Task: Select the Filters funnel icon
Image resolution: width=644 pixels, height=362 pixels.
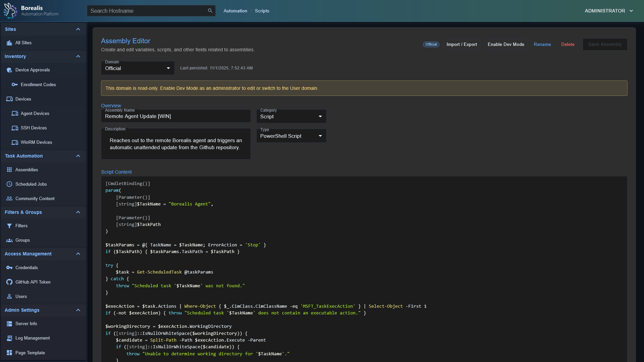Action: pos(9,226)
